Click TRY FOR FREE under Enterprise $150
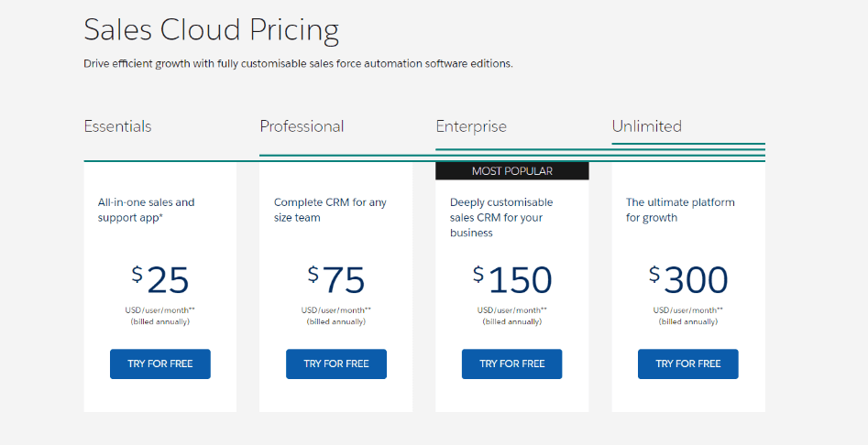 [x=512, y=364]
